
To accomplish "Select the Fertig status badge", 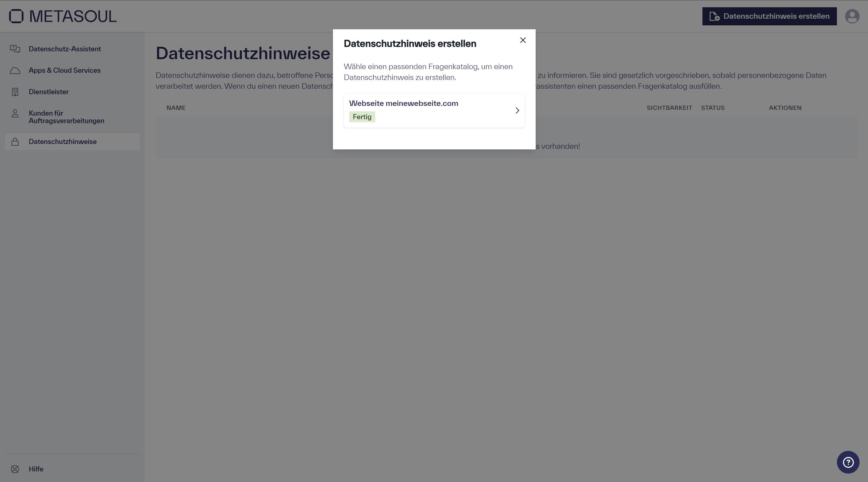I will pos(362,117).
